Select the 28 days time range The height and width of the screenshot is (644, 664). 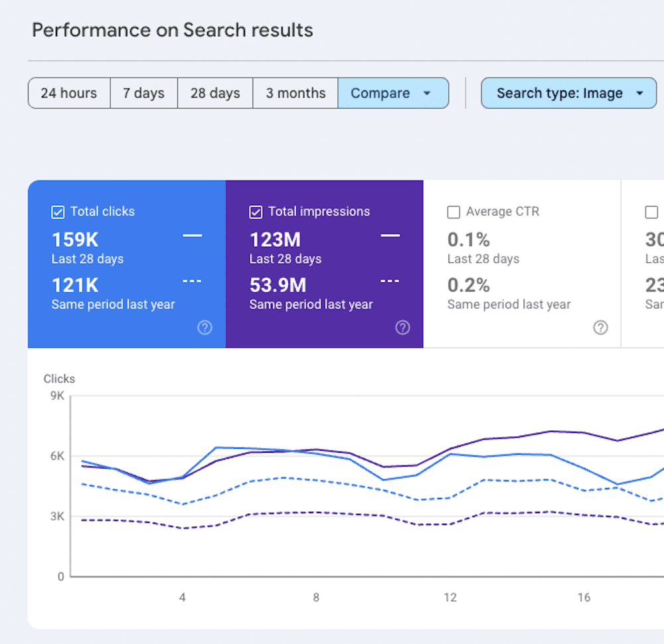pyautogui.click(x=214, y=93)
